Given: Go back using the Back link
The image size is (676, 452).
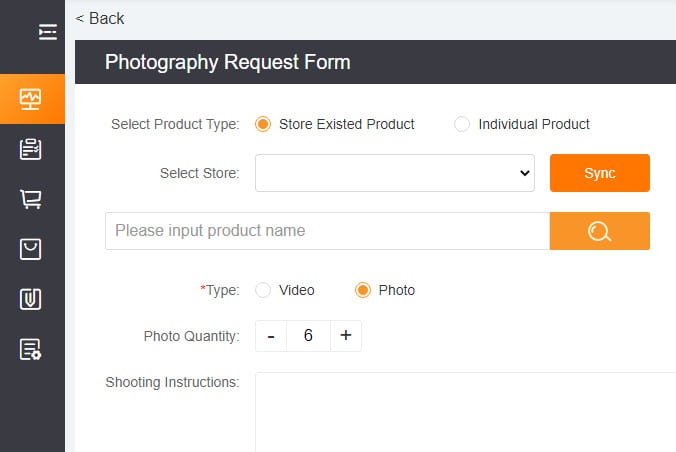Looking at the screenshot, I should (x=100, y=18).
